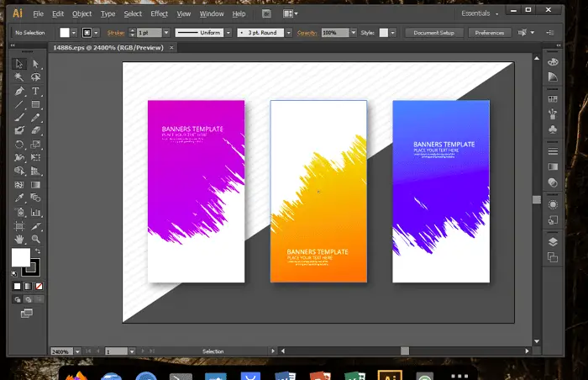
Task: Click the vertical scrollbar thumb
Action: tap(537, 199)
